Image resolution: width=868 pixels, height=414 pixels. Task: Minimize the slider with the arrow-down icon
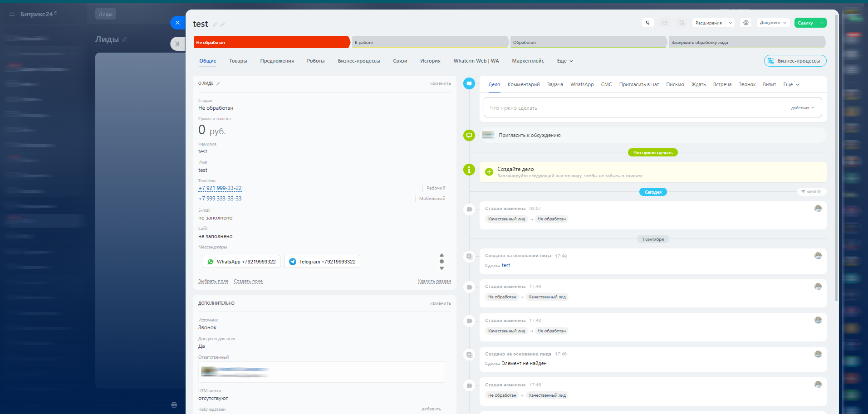coord(177,44)
